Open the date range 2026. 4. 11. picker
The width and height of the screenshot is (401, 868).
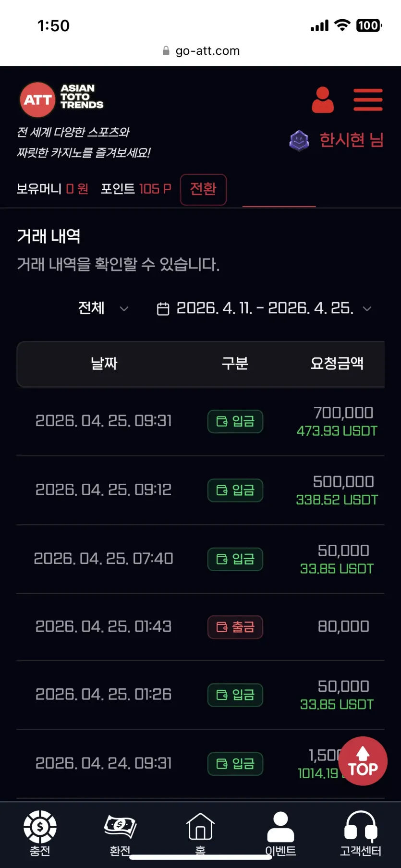[x=264, y=308]
